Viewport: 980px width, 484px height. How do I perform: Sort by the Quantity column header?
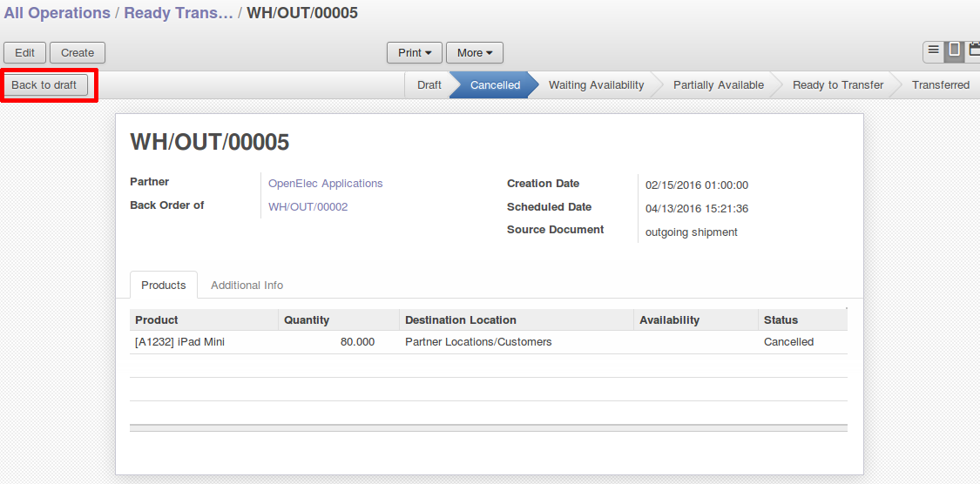307,320
